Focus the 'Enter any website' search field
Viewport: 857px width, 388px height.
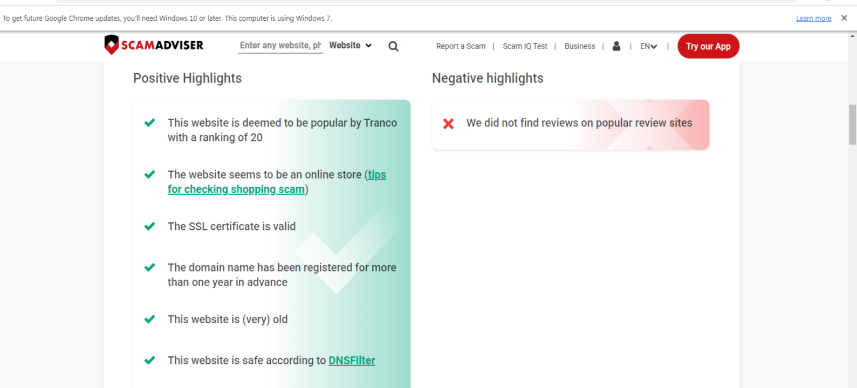281,45
